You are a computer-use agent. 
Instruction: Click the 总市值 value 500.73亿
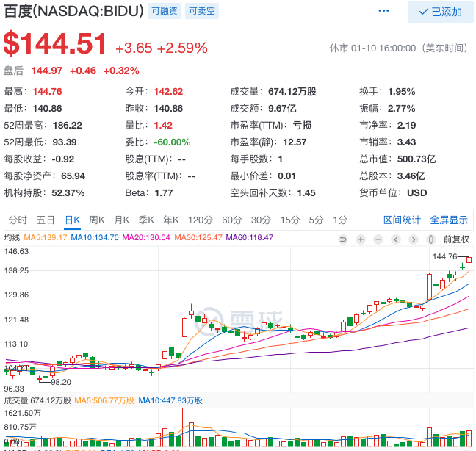tap(416, 159)
